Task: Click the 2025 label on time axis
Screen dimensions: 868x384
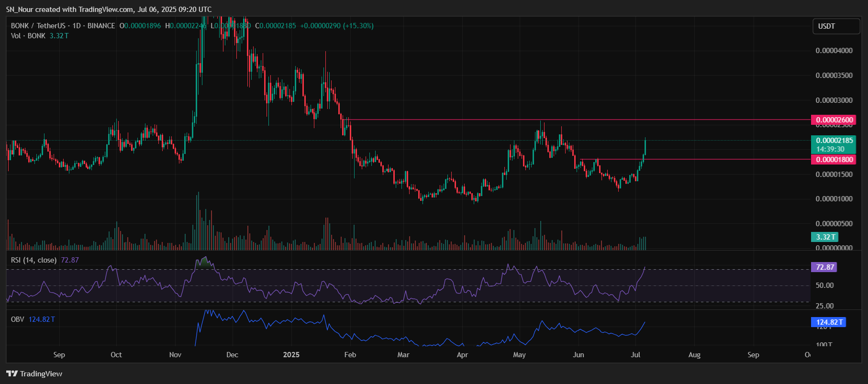Action: coord(291,355)
